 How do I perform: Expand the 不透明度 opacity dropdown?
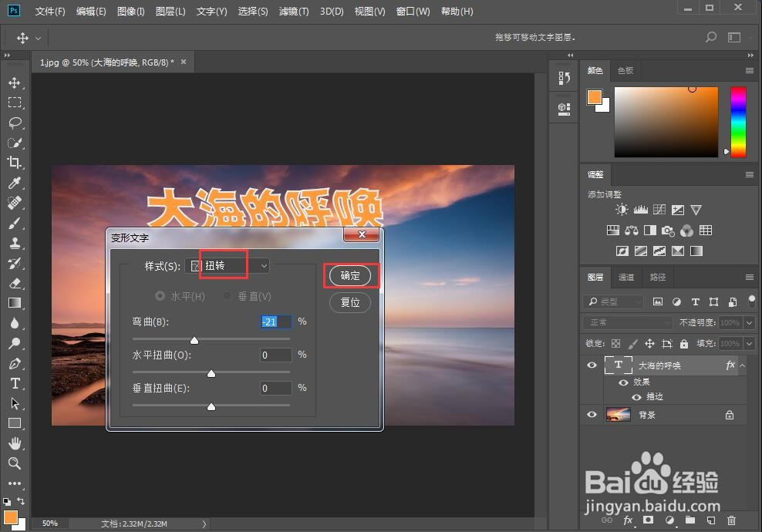750,322
